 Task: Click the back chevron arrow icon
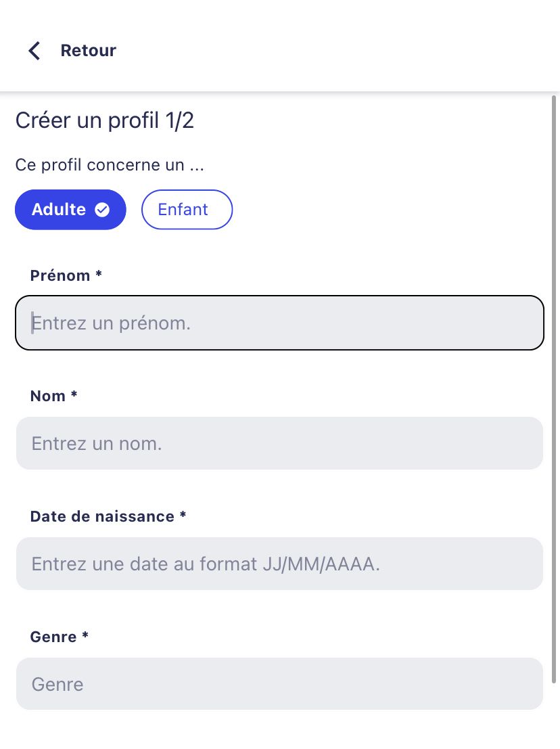tap(34, 51)
